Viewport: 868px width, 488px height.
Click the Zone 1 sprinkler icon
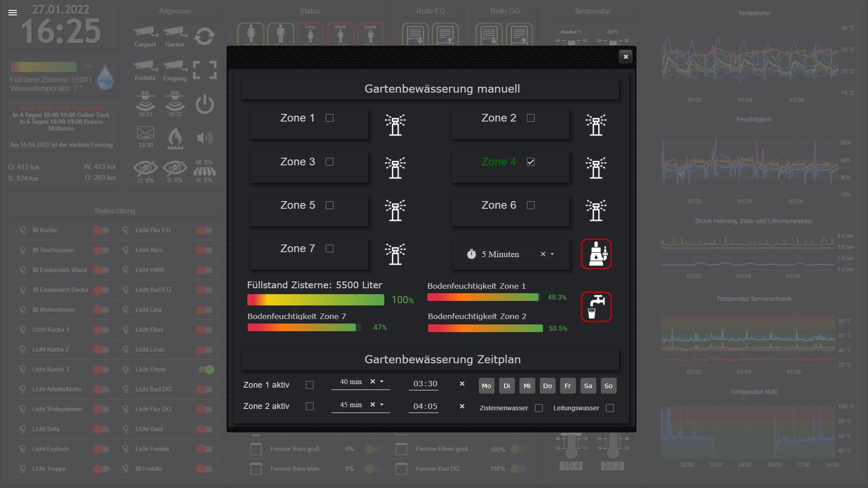[395, 125]
